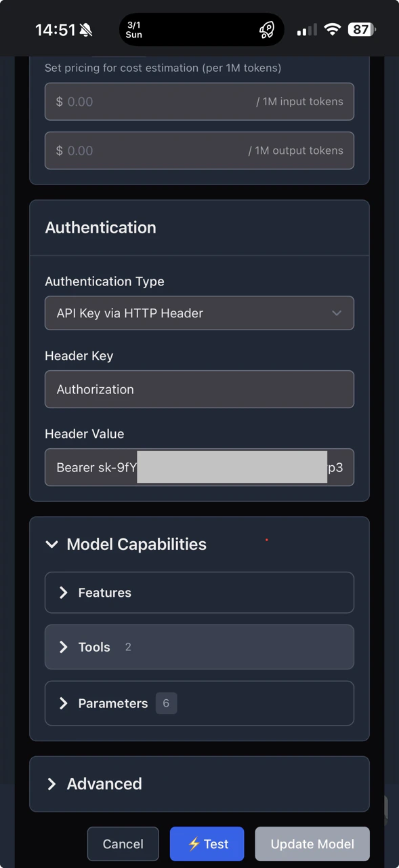Expand the Parameters section with 6 entries
This screenshot has height=868, width=399.
coord(199,703)
